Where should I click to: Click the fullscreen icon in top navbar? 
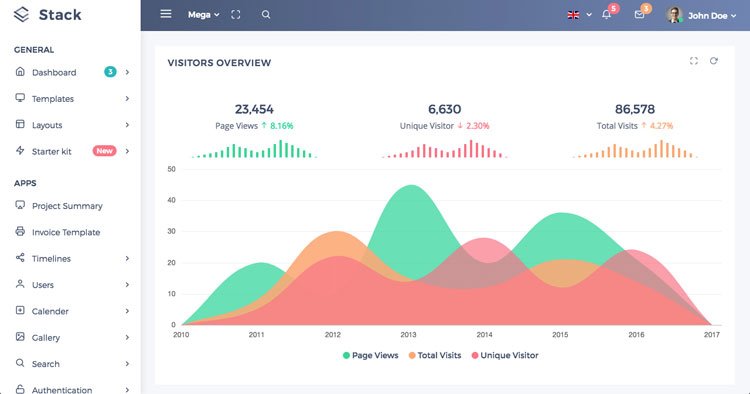pyautogui.click(x=235, y=15)
